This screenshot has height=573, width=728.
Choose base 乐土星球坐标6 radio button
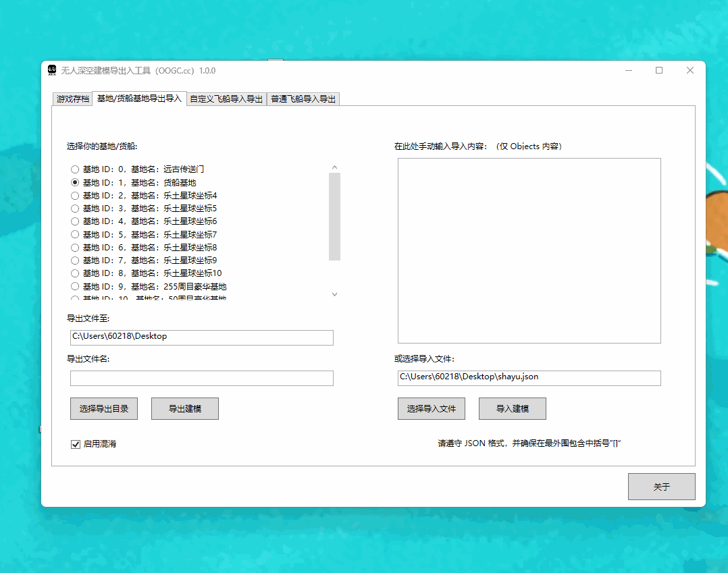tap(75, 221)
